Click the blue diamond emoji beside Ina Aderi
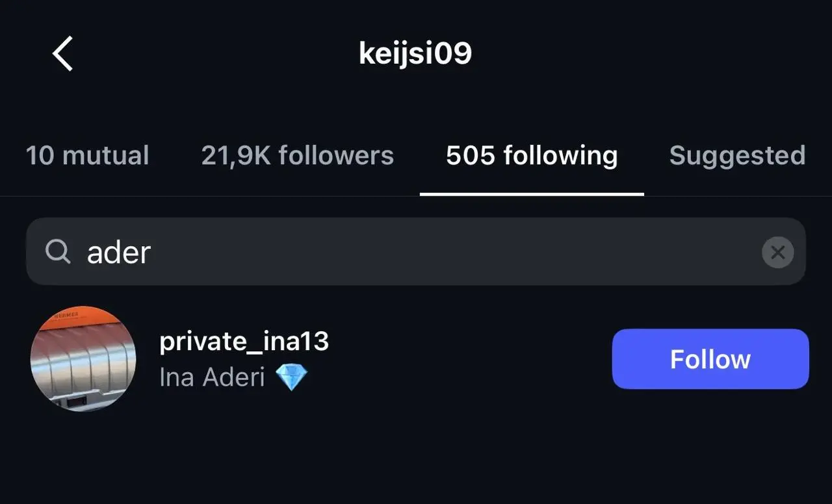The image size is (832, 504). [x=291, y=377]
